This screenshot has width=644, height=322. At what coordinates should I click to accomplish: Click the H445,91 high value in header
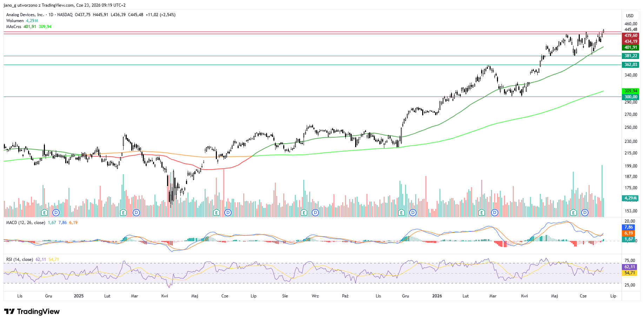point(100,15)
